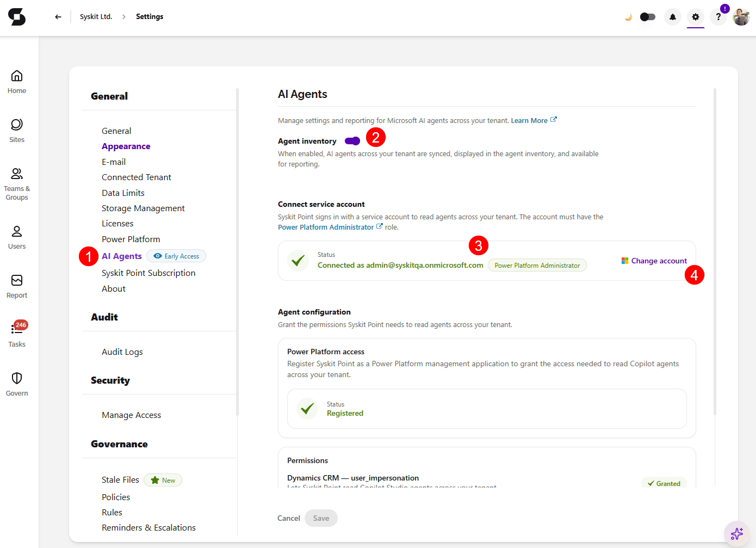This screenshot has width=756, height=548.
Task: Click Change account
Action: tap(659, 261)
